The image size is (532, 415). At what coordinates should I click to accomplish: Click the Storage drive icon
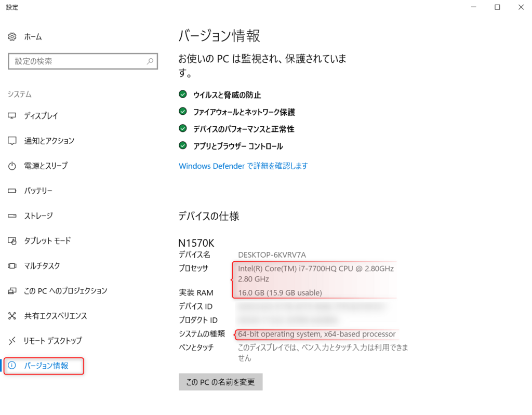tap(12, 216)
